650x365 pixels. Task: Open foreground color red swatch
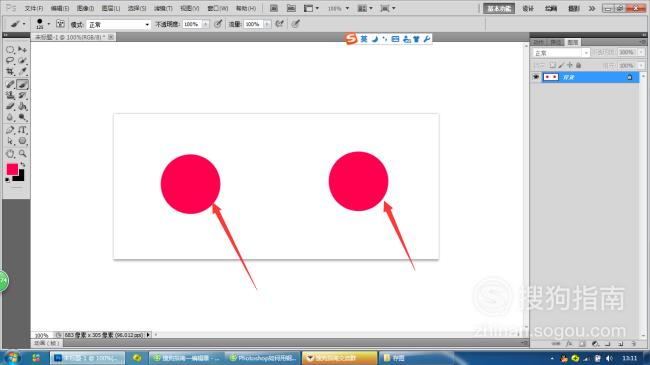coord(12,169)
